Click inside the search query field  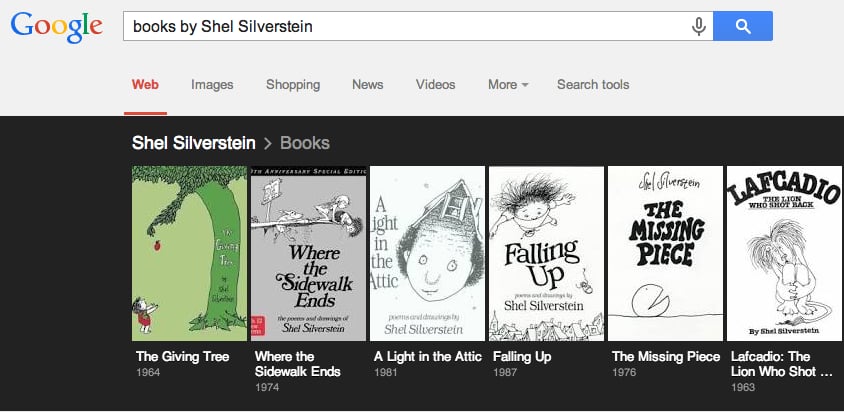(406, 26)
